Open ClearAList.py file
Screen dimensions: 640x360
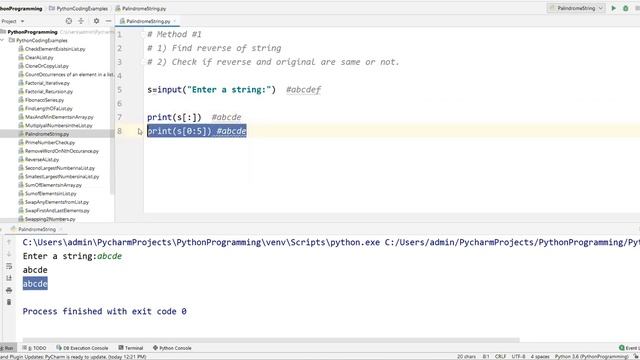39,58
